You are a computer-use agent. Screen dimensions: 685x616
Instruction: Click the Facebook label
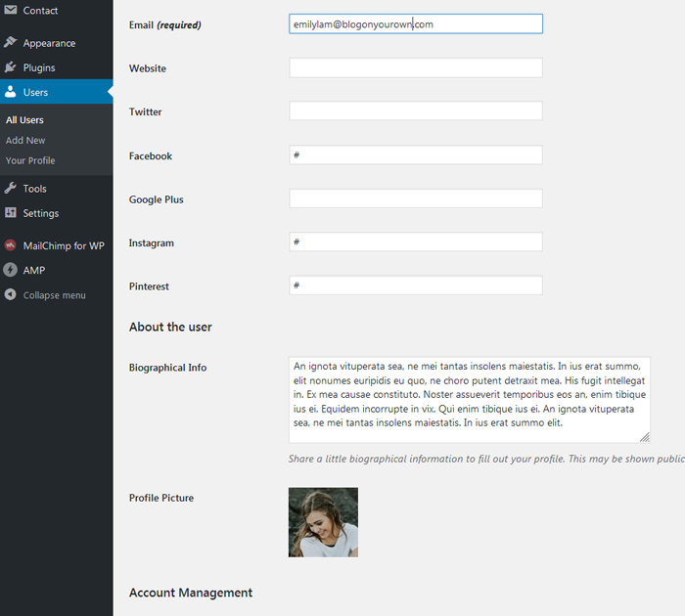pos(151,155)
